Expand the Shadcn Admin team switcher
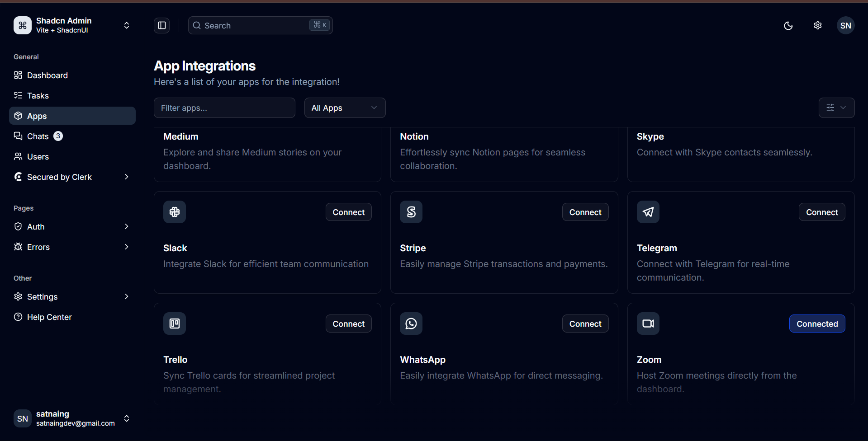Image resolution: width=868 pixels, height=441 pixels. click(127, 25)
